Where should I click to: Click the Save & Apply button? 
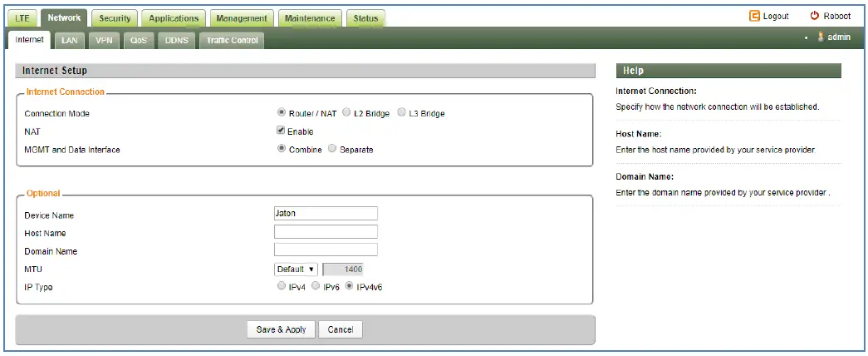(x=282, y=329)
